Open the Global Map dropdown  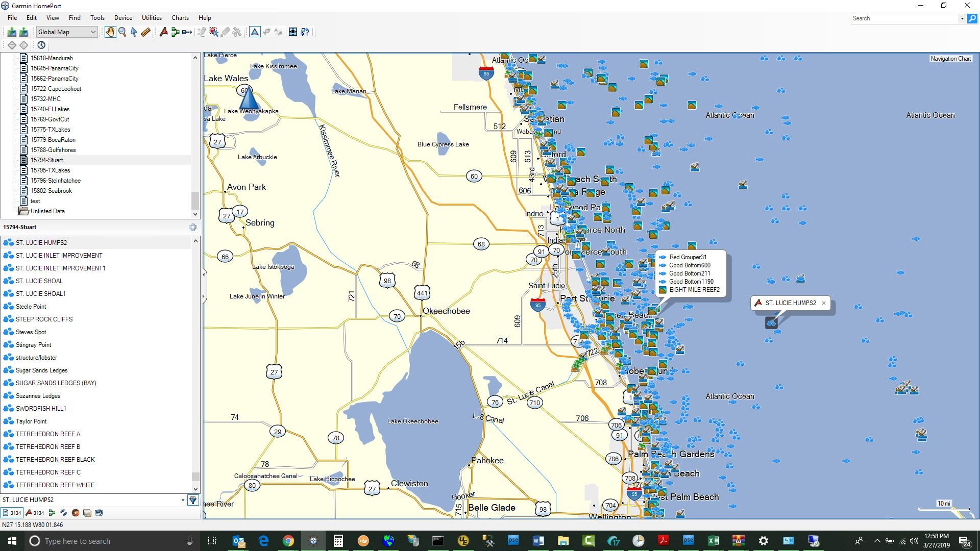coord(66,32)
